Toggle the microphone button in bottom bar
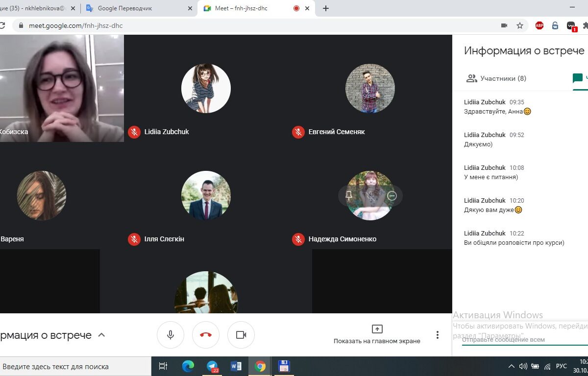This screenshot has width=588, height=376. coord(171,335)
